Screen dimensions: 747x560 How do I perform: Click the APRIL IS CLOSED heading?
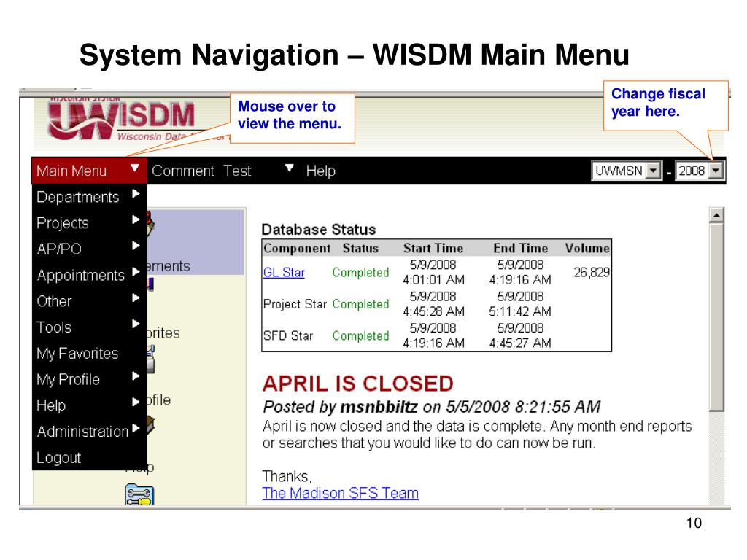357,384
